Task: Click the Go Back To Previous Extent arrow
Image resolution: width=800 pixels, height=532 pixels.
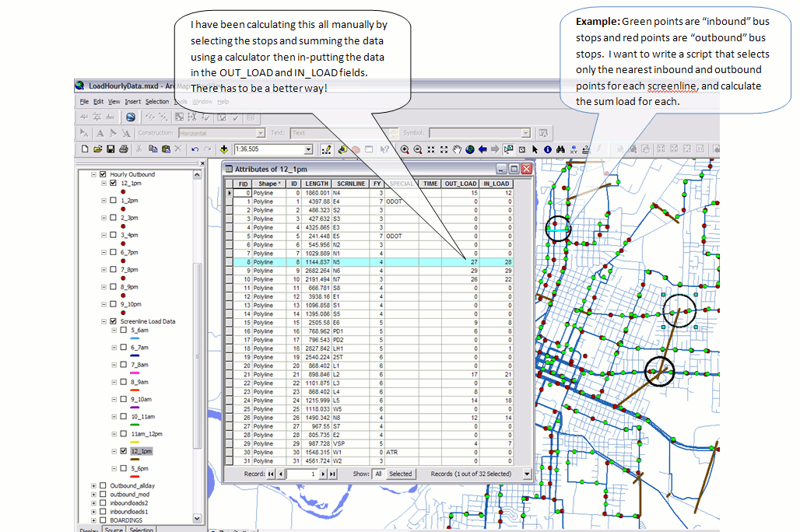Action: click(x=482, y=149)
